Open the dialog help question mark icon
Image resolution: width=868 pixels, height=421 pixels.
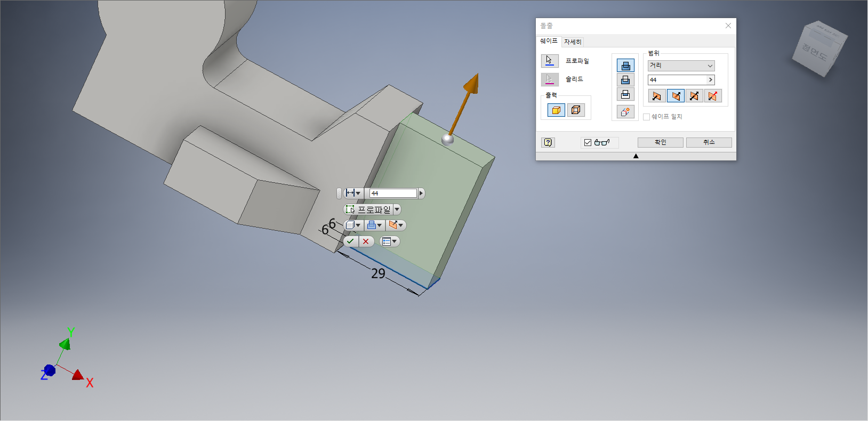pos(548,142)
